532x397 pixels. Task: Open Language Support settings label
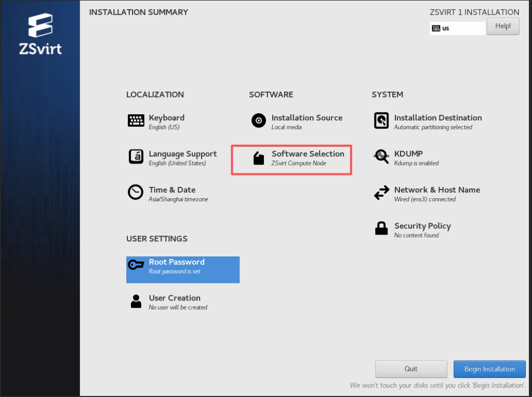coord(183,154)
